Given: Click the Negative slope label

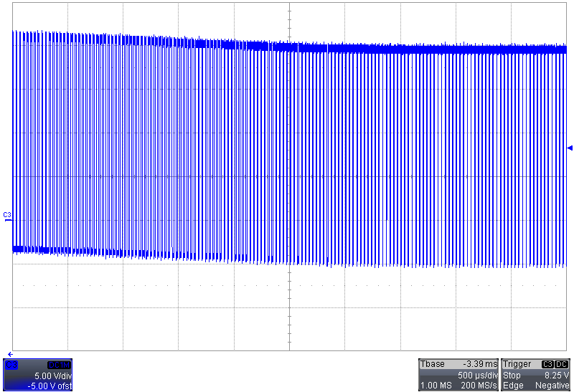Looking at the screenshot, I should point(552,386).
